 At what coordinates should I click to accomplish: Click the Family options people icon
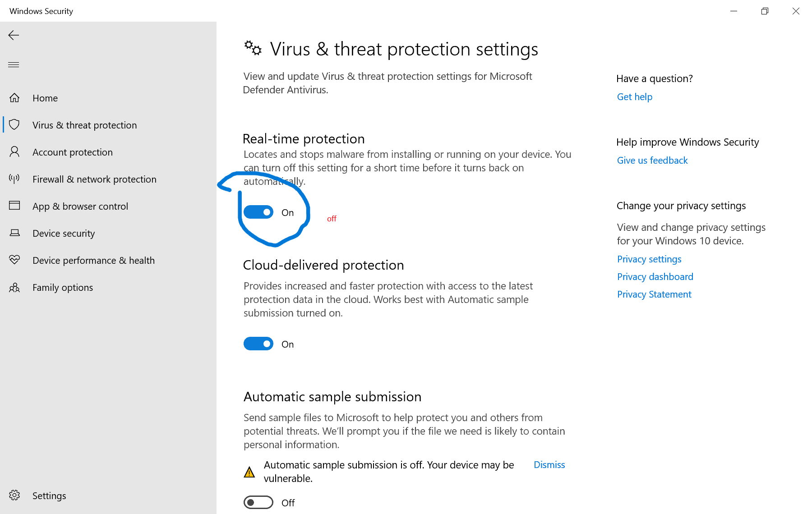click(14, 287)
